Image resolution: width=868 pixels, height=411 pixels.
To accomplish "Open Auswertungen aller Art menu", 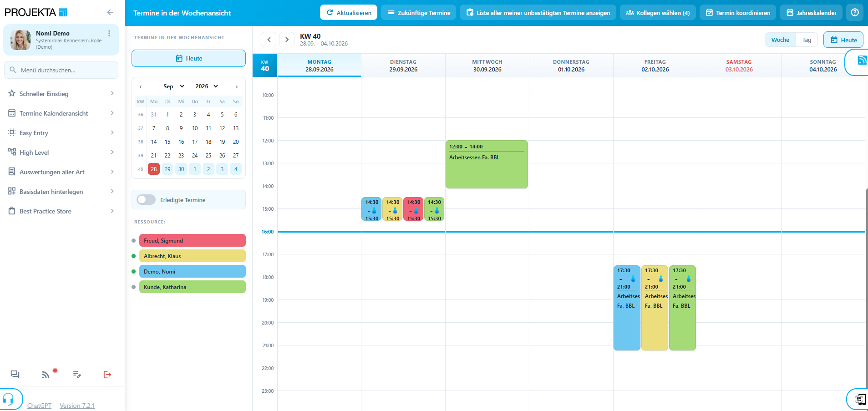I will [61, 172].
